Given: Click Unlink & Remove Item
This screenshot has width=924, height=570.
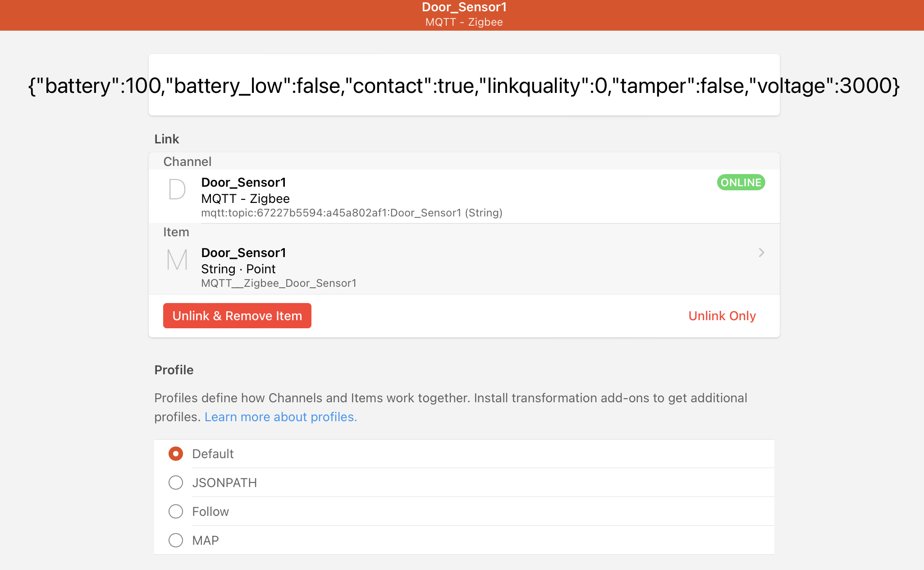Looking at the screenshot, I should coord(237,316).
